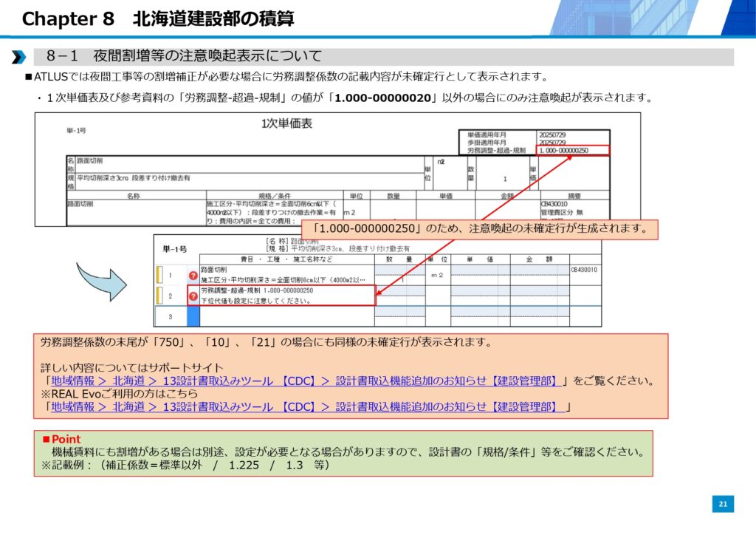The width and height of the screenshot is (756, 535).
Task: Click the yellow marker bar beside row 2
Action: (x=159, y=296)
